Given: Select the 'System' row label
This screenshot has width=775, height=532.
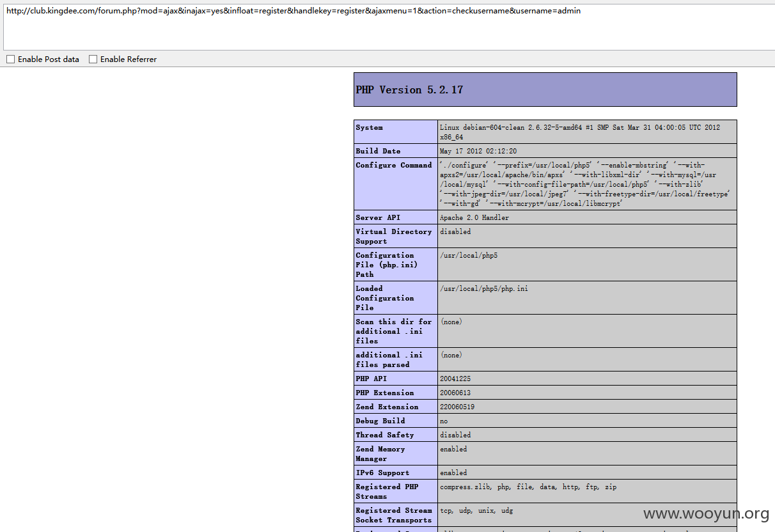Looking at the screenshot, I should 370,127.
